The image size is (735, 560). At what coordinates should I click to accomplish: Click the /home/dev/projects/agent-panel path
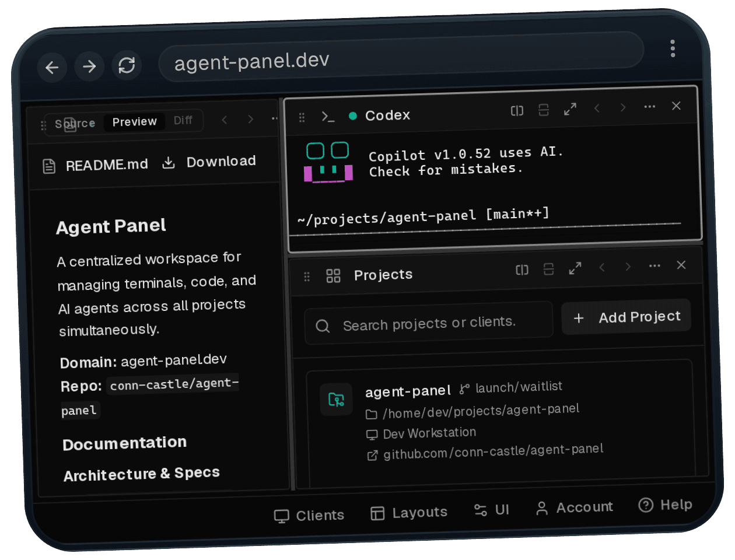pos(481,411)
